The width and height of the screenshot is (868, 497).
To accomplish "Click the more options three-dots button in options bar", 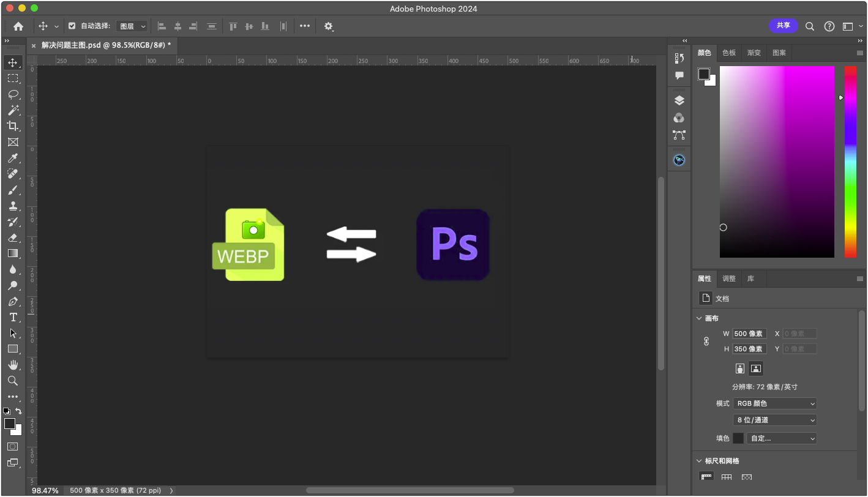I will tap(305, 26).
